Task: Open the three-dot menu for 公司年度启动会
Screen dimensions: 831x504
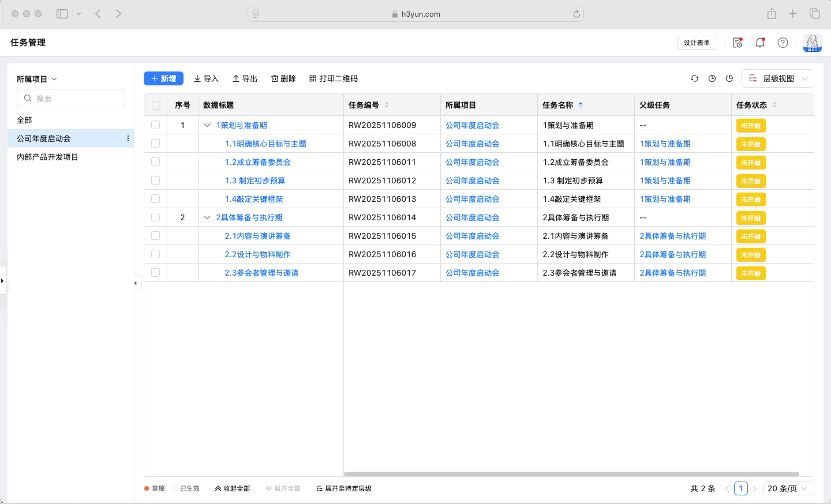Action: pyautogui.click(x=128, y=138)
